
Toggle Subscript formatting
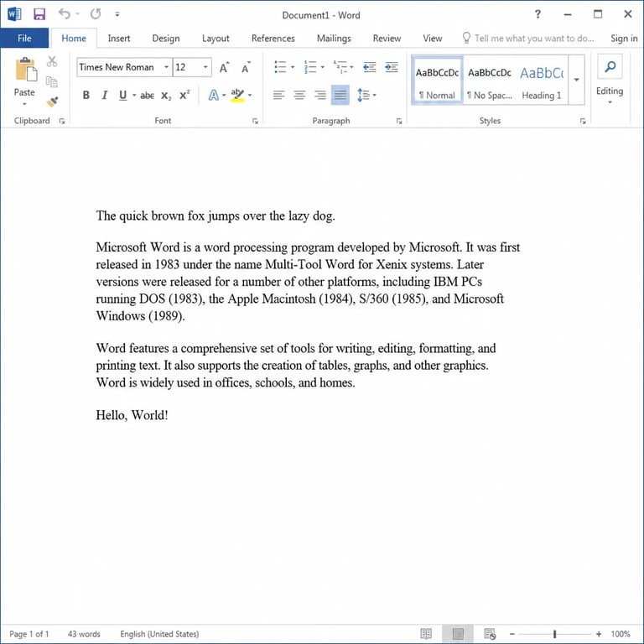pos(166,96)
